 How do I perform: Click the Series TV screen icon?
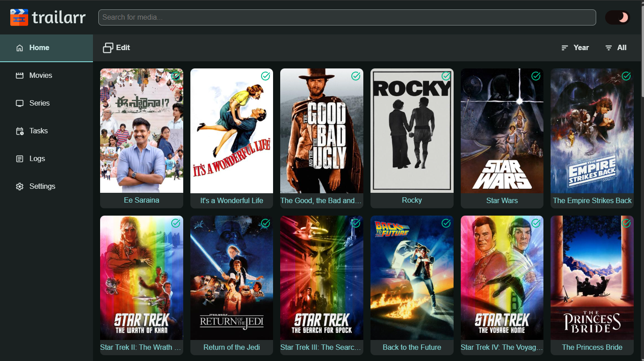coord(20,103)
